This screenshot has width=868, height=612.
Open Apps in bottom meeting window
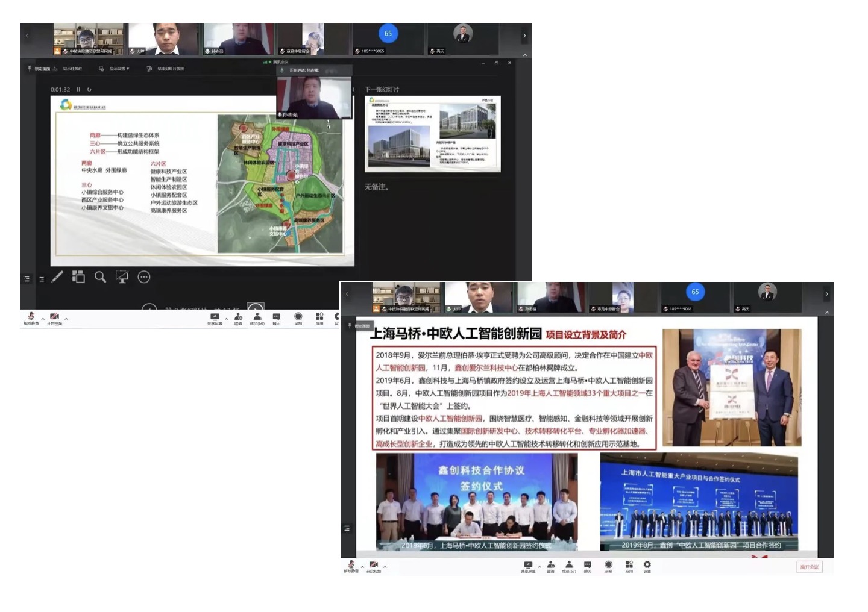629,566
